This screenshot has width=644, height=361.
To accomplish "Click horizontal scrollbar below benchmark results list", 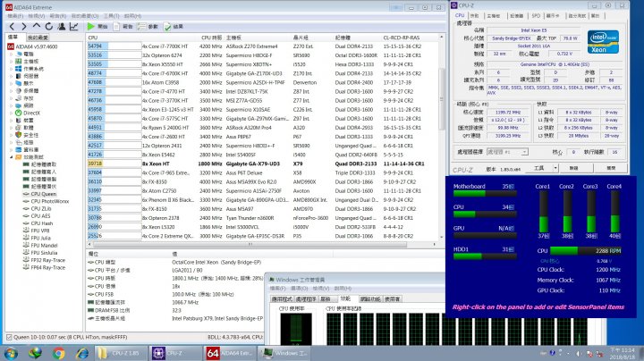I will (250, 245).
